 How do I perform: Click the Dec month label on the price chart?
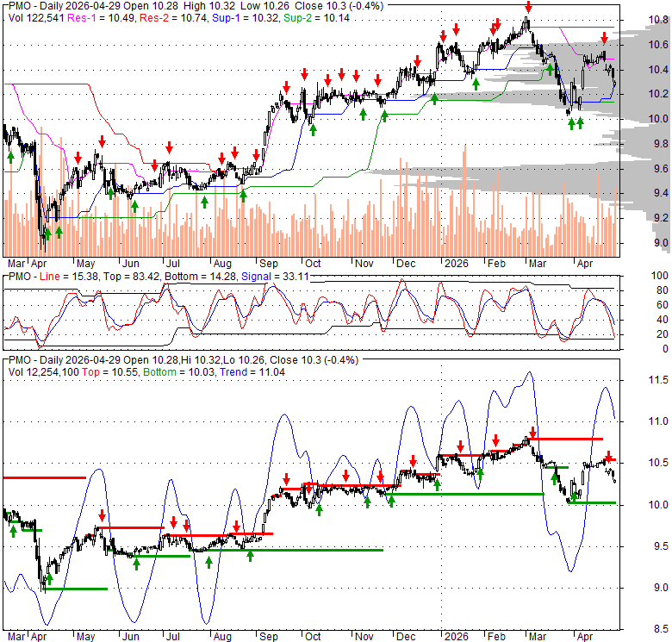coord(405,264)
